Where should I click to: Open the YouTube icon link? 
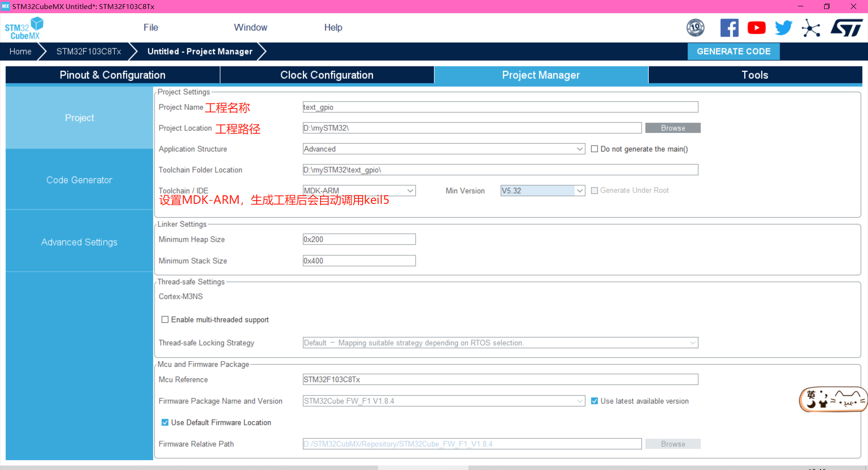click(x=756, y=28)
